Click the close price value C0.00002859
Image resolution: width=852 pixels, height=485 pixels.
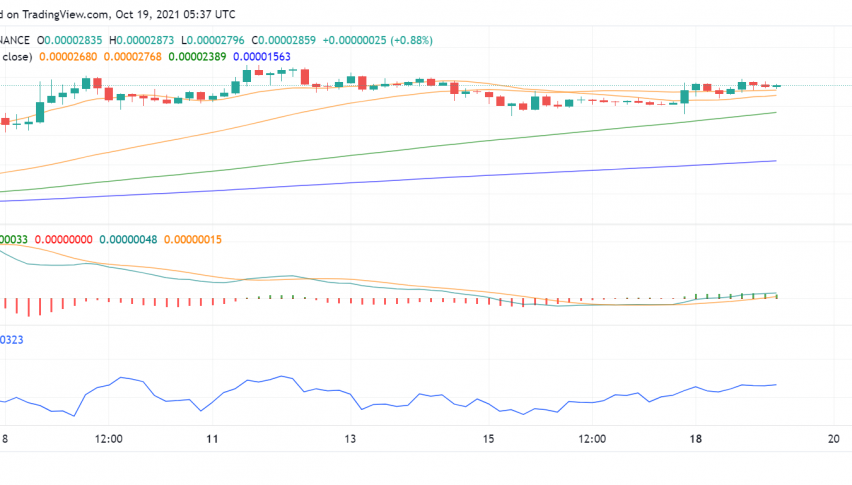pos(283,41)
